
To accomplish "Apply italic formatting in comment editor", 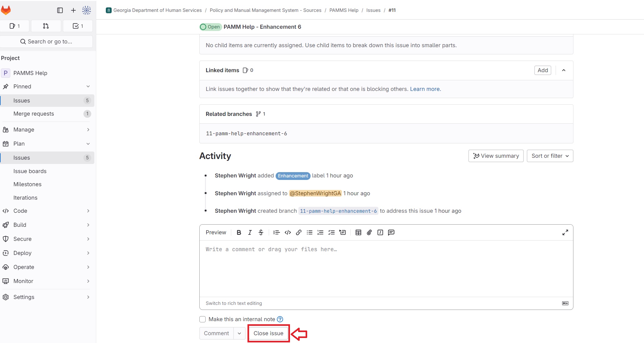I will (x=250, y=232).
